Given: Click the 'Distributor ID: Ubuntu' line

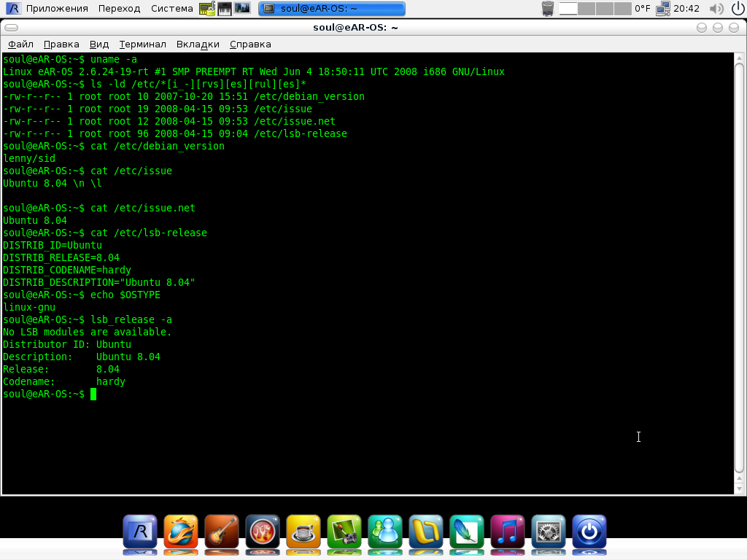Looking at the screenshot, I should point(67,344).
